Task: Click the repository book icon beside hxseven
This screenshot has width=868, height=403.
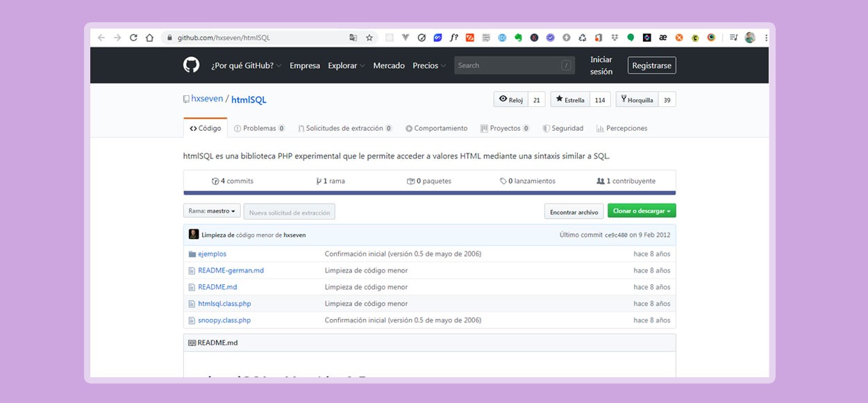Action: pyautogui.click(x=186, y=99)
